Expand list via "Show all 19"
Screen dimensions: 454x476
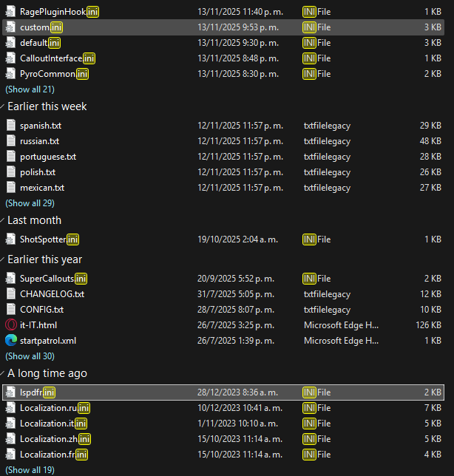30,469
